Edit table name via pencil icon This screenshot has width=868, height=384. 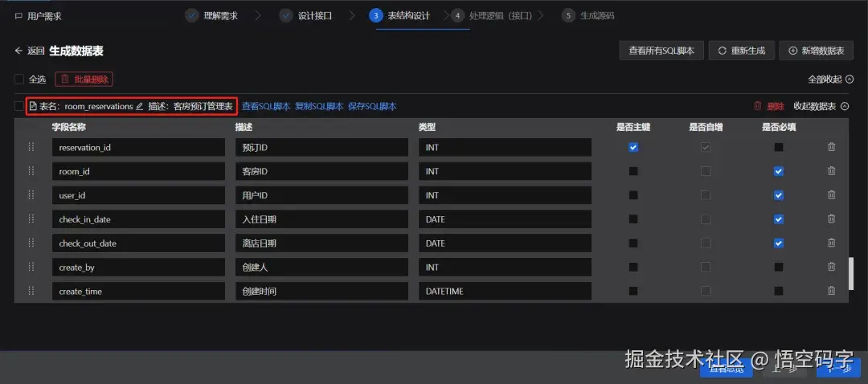click(x=140, y=106)
